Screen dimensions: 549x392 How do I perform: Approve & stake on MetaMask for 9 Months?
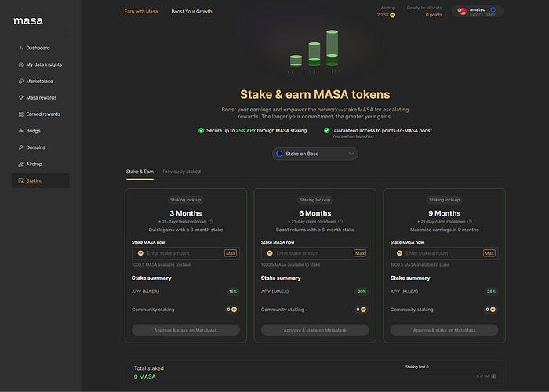click(x=444, y=330)
